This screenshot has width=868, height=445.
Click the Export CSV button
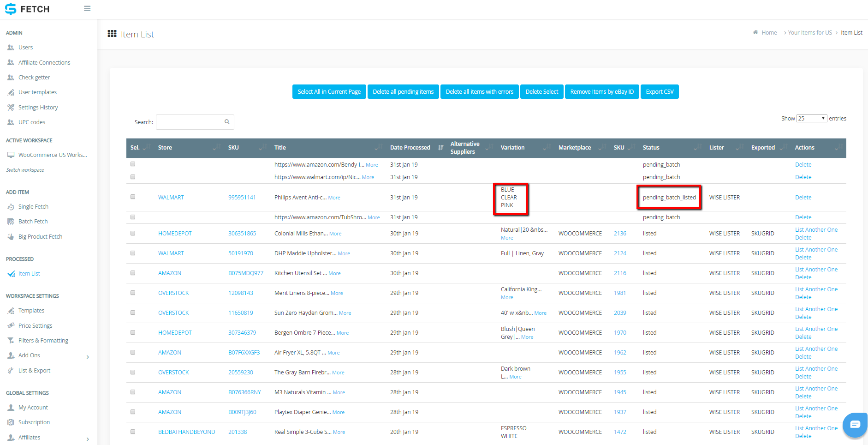(x=660, y=92)
